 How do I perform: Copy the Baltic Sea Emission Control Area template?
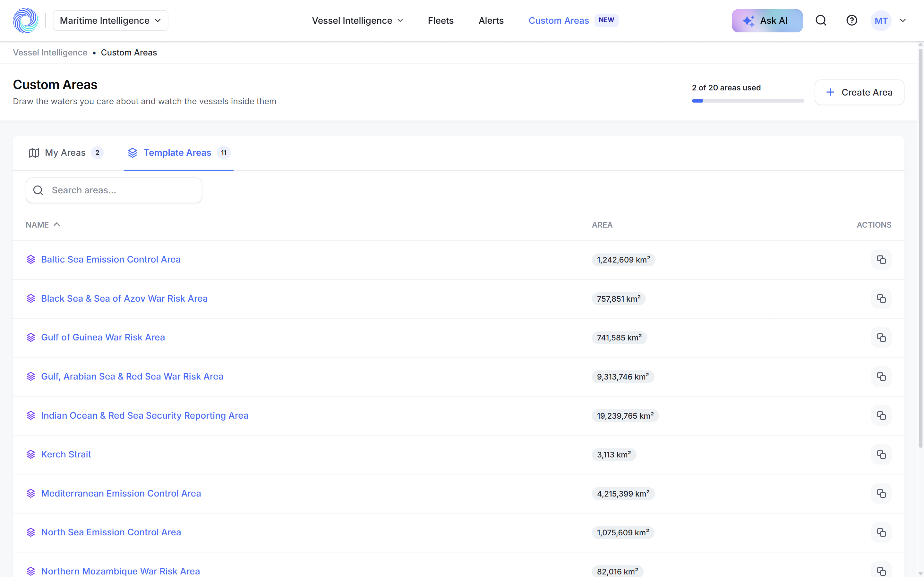click(x=881, y=260)
